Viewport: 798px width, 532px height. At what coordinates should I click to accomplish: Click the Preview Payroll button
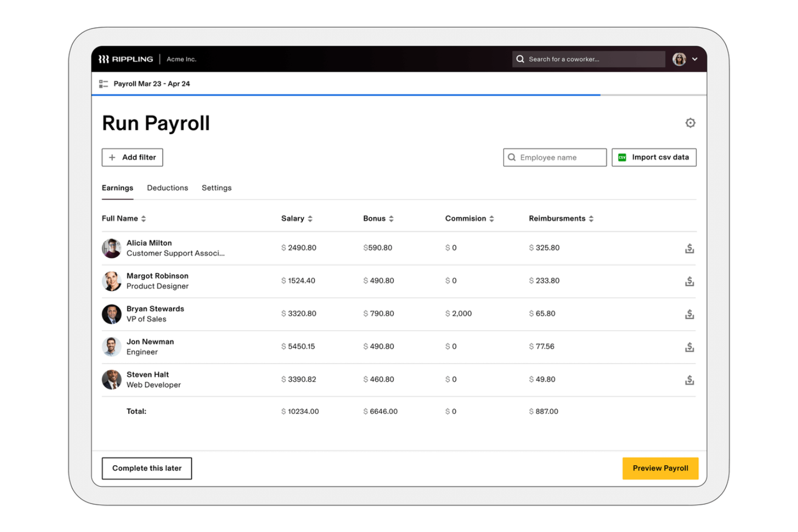pos(660,468)
